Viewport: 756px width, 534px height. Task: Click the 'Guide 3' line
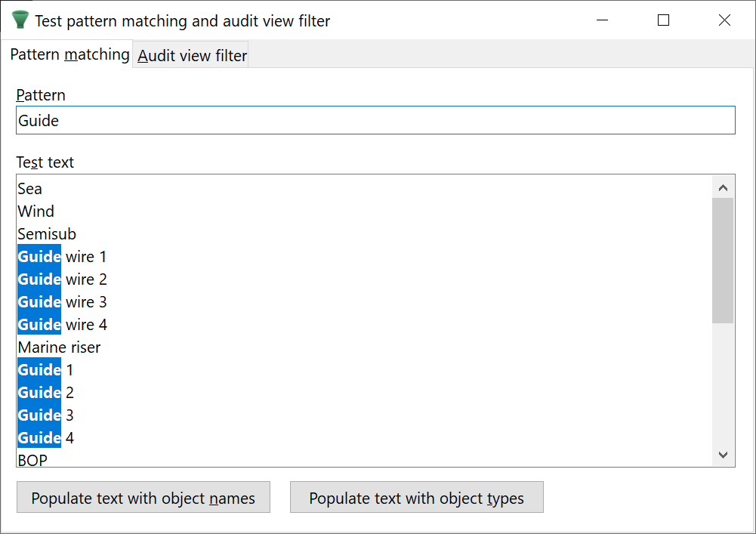[45, 415]
